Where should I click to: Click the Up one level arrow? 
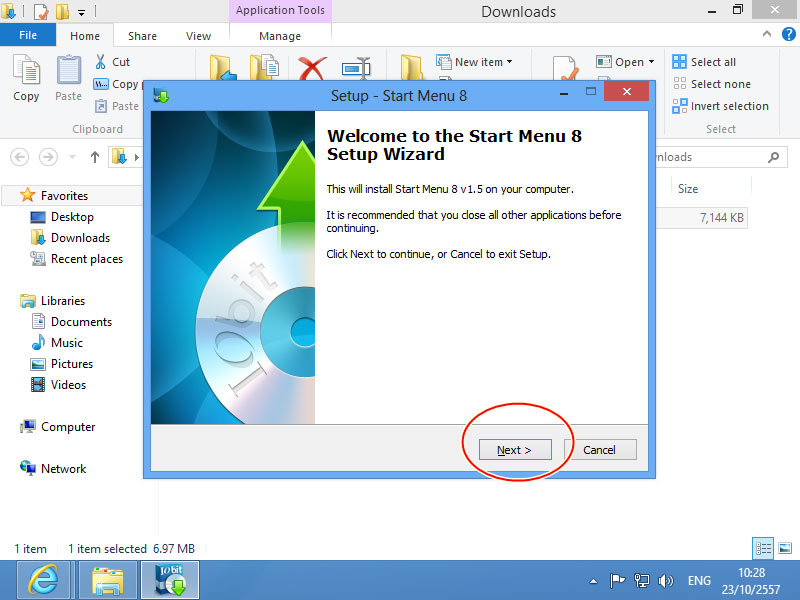94,157
